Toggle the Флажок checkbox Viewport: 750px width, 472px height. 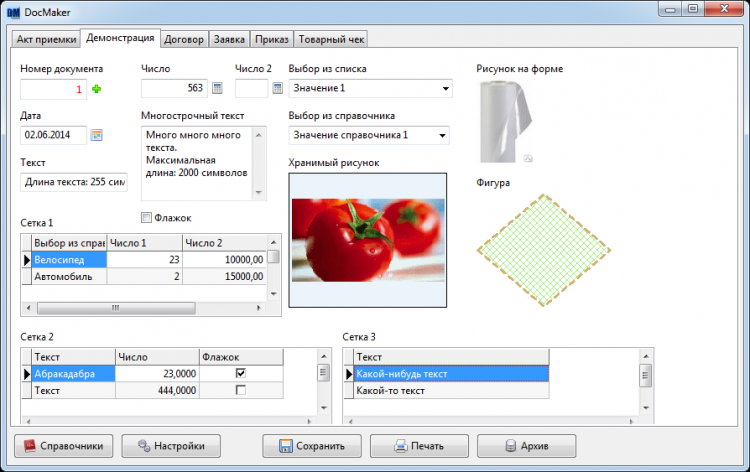pyautogui.click(x=146, y=218)
